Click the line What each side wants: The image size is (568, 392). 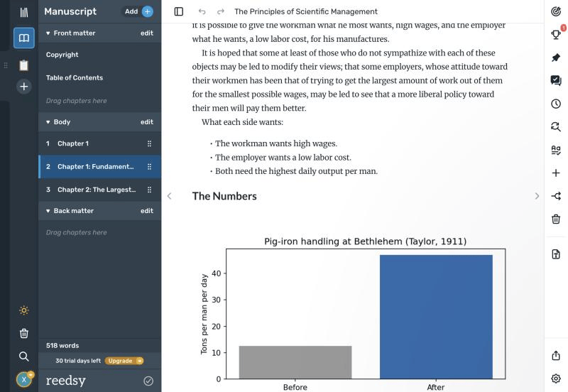242,122
